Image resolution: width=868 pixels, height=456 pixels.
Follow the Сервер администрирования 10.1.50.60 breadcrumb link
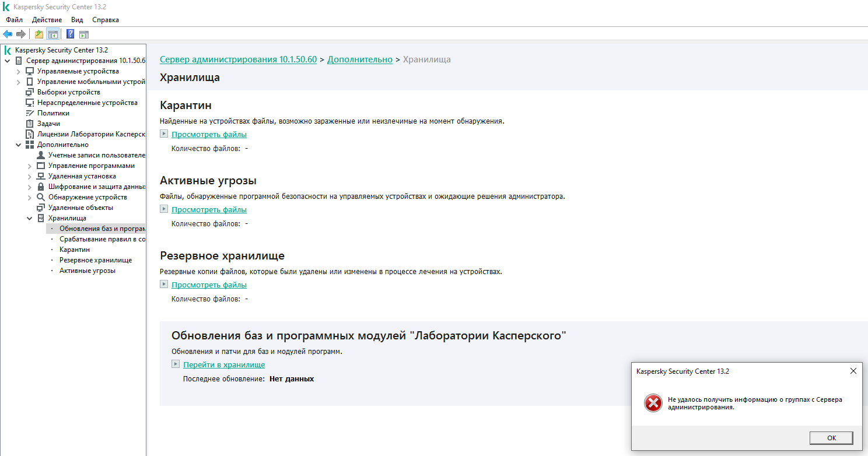coord(238,59)
